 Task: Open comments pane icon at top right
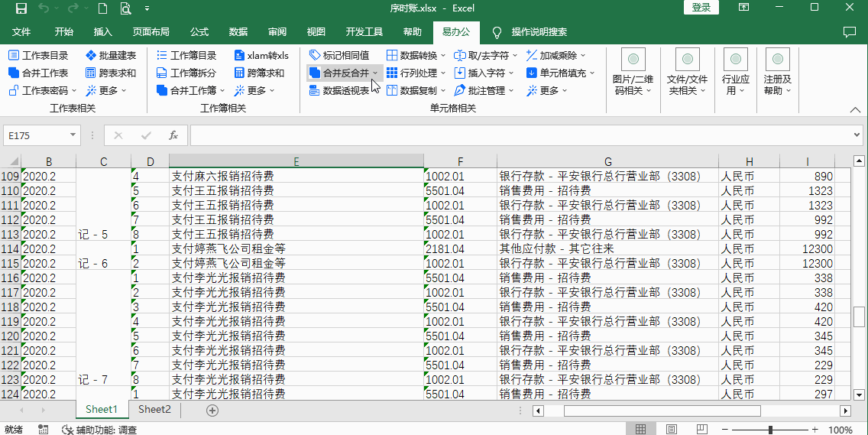849,31
